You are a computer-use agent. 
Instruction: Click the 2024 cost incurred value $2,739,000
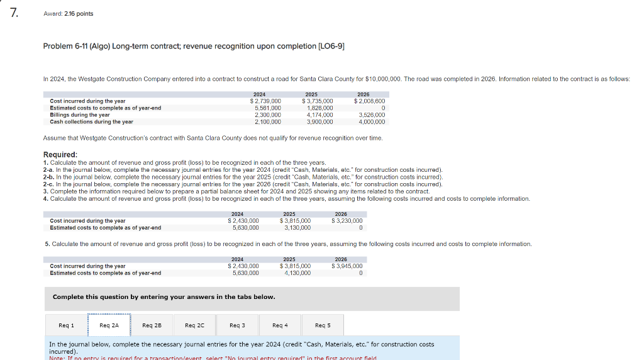pos(265,101)
